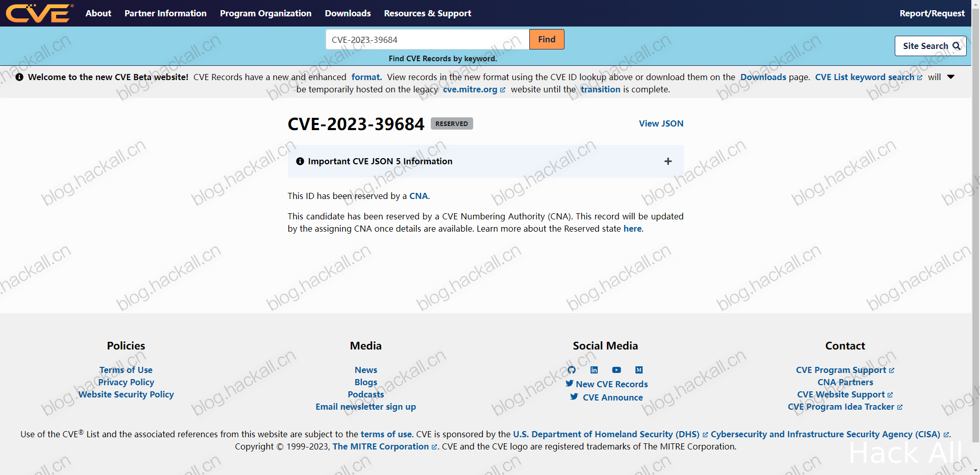Open the CNA Partners contact link
The width and height of the screenshot is (980, 475).
845,382
